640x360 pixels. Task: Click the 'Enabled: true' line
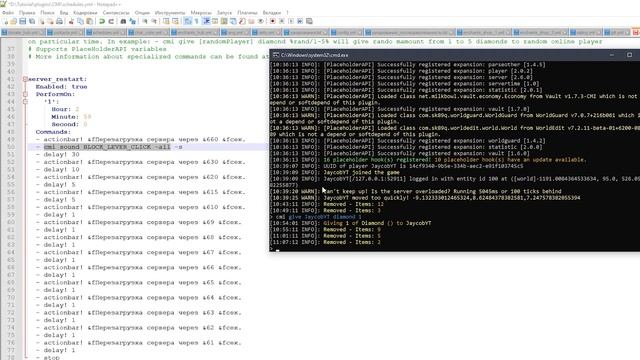pos(61,87)
